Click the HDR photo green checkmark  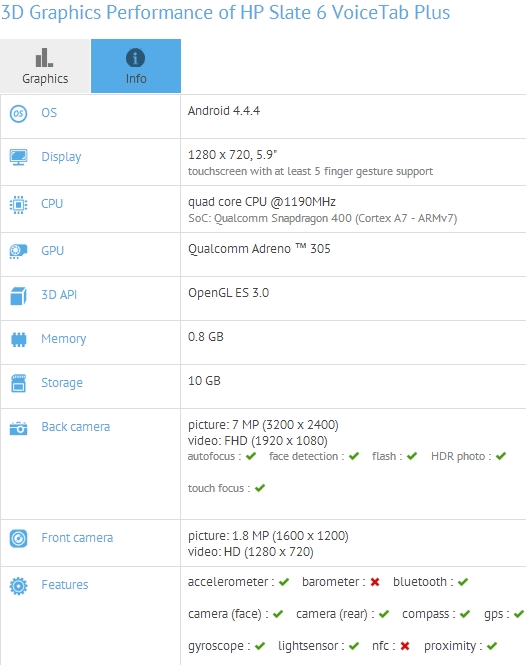(x=501, y=456)
